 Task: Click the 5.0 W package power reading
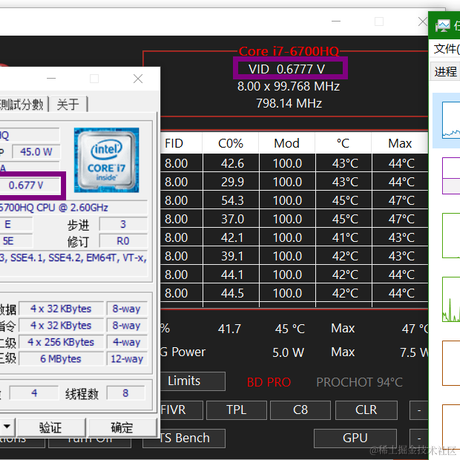point(288,353)
